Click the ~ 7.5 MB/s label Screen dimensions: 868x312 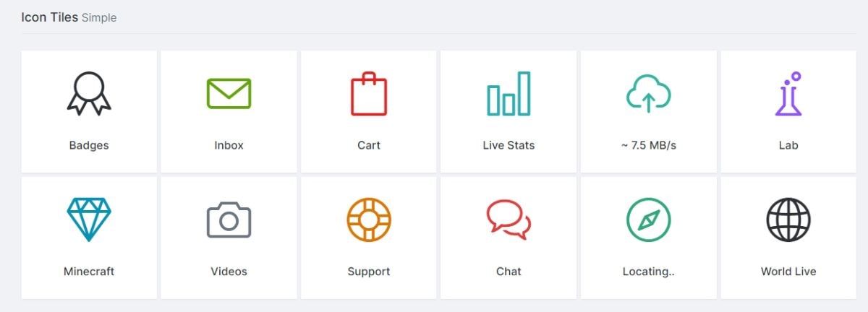coord(648,145)
